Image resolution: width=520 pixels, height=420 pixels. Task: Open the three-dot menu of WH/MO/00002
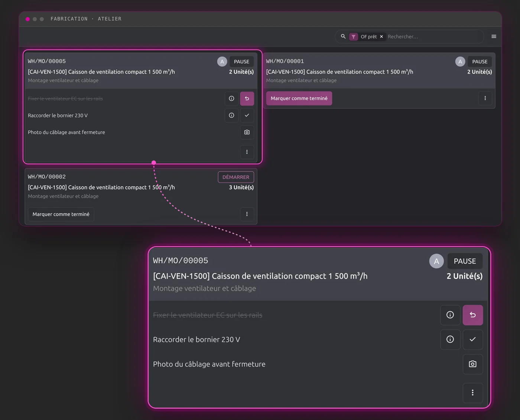(x=247, y=214)
